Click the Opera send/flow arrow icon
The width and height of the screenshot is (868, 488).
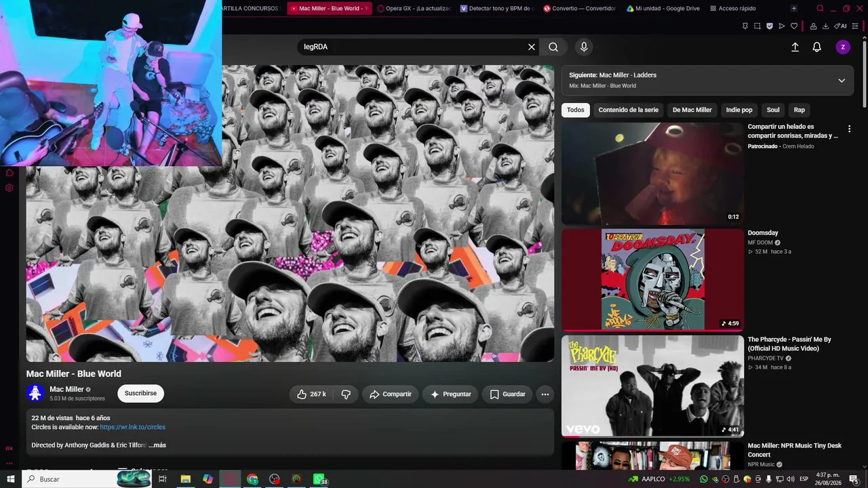782,26
